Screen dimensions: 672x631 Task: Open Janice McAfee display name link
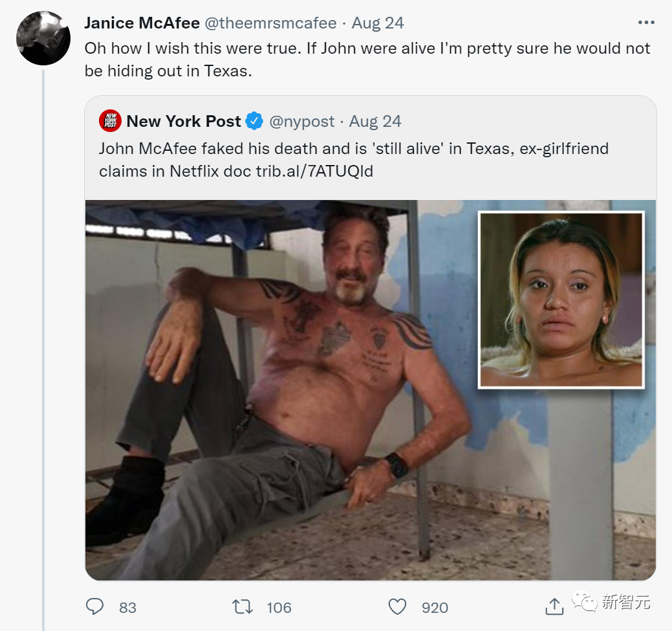click(142, 23)
